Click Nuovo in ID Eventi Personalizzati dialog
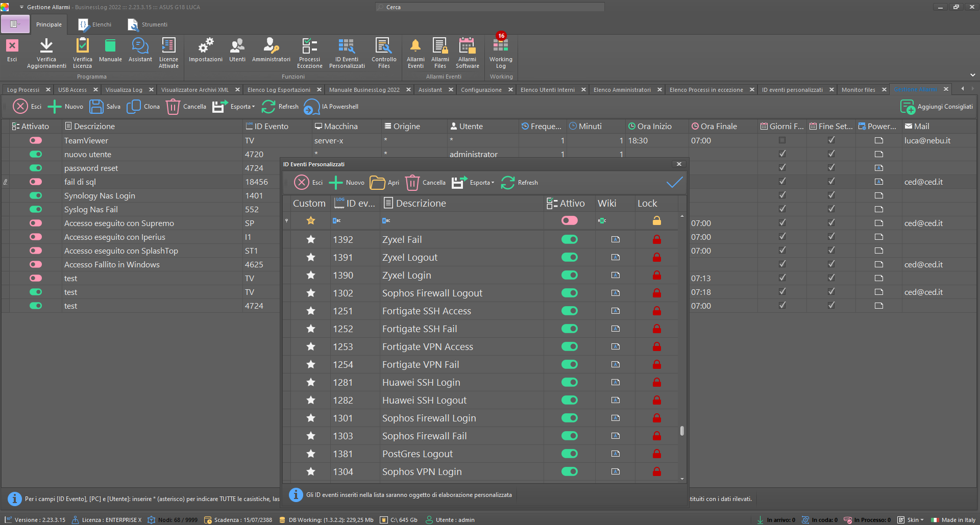Screen dimensions: 980x525 click(x=347, y=183)
